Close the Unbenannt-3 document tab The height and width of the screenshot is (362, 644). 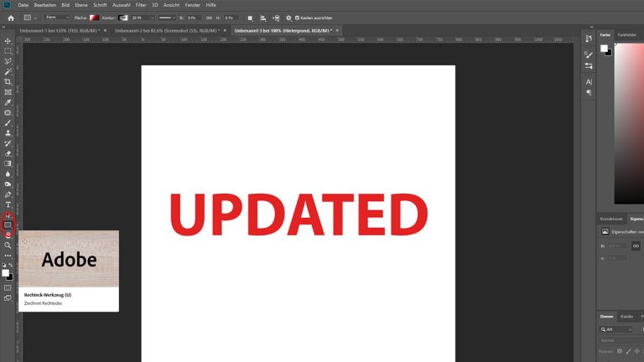click(337, 30)
